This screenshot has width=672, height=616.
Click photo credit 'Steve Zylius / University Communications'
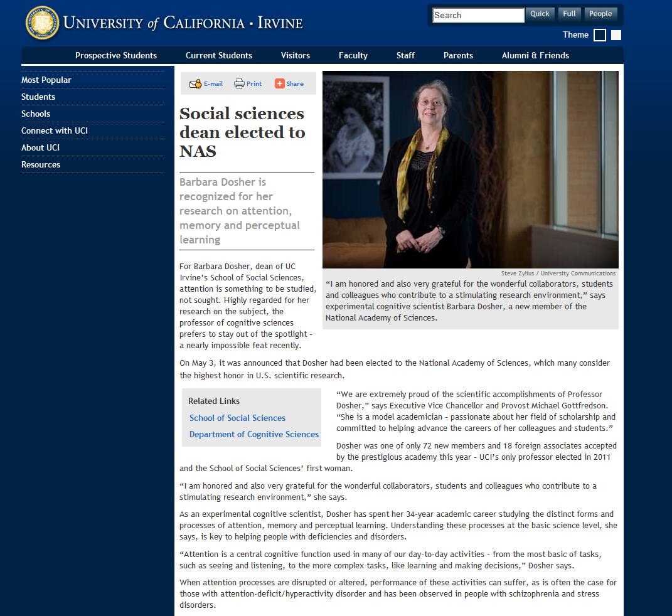coord(558,273)
